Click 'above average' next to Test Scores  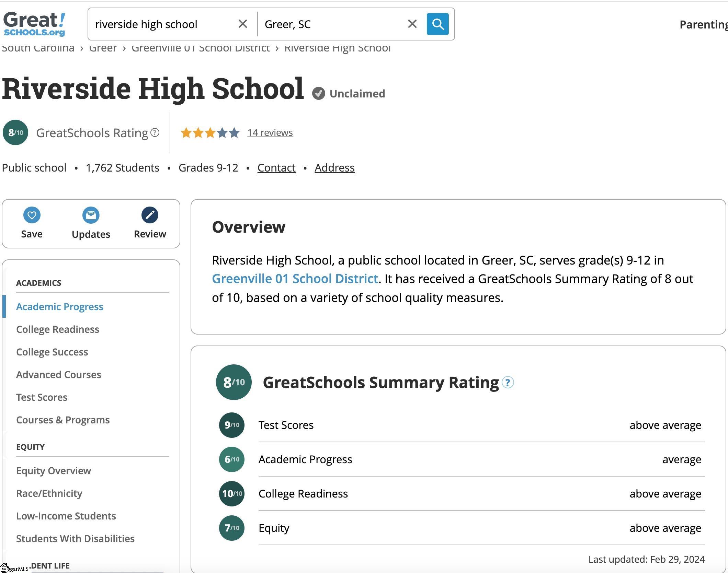(x=666, y=425)
